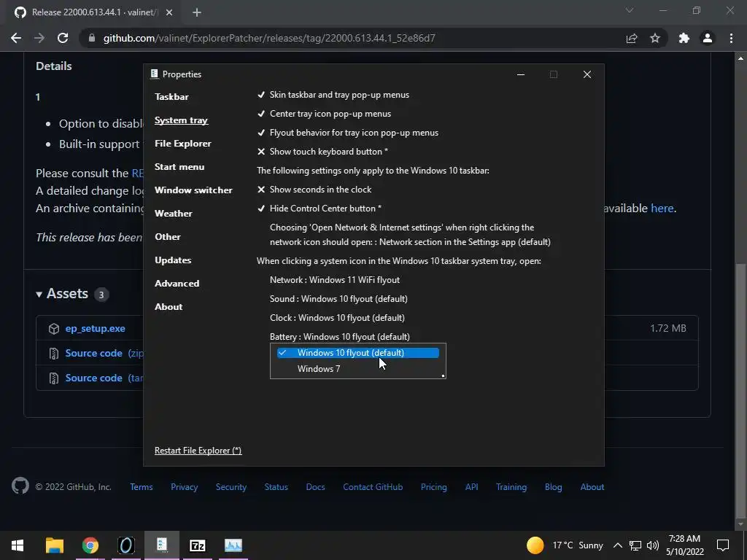
Task: Change Sound flyout option
Action: point(338,299)
